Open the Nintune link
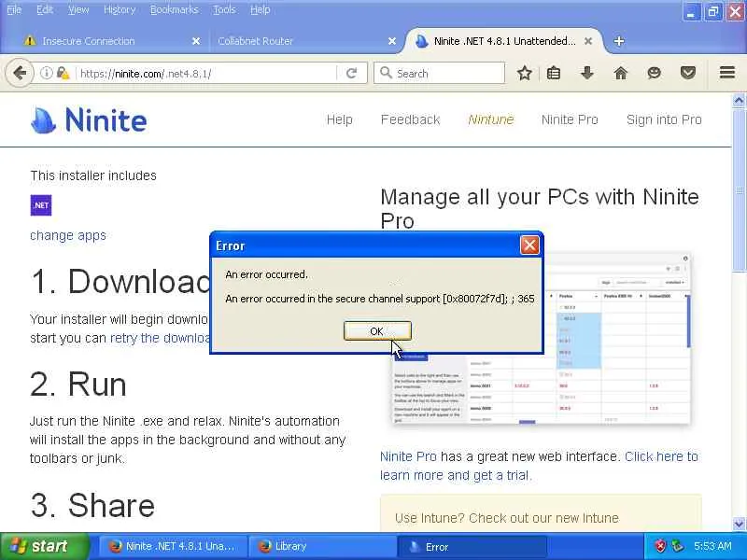747x560 pixels. (x=491, y=119)
